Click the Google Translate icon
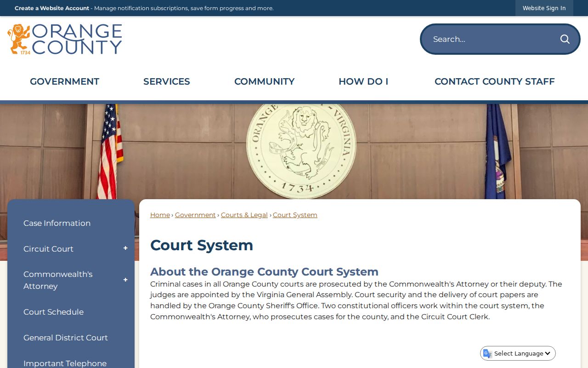This screenshot has width=588, height=368. (487, 353)
